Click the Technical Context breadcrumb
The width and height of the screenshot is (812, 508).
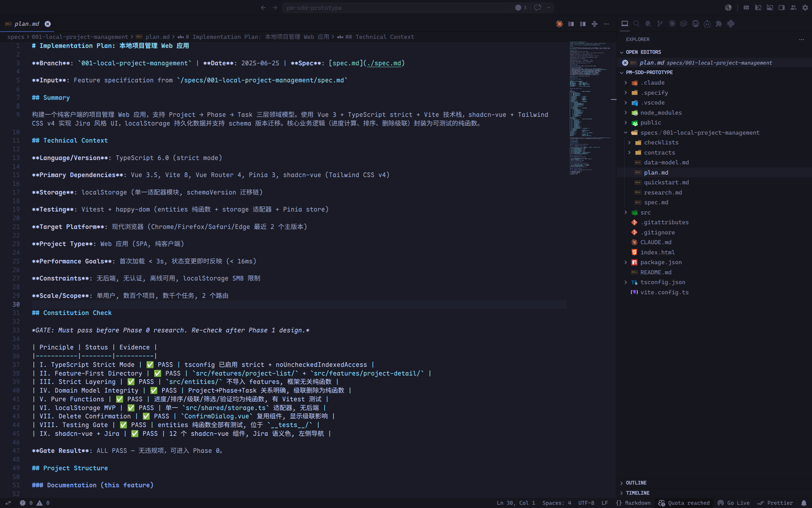click(x=380, y=37)
